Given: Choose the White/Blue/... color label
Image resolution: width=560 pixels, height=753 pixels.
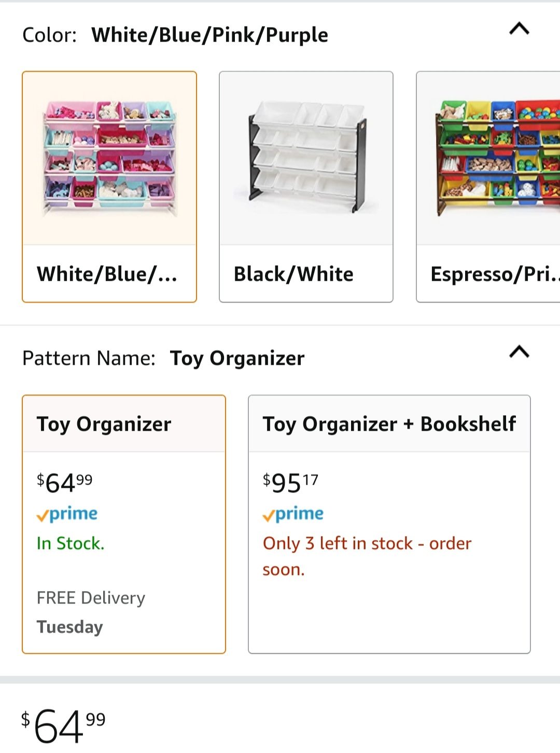Looking at the screenshot, I should tap(107, 274).
